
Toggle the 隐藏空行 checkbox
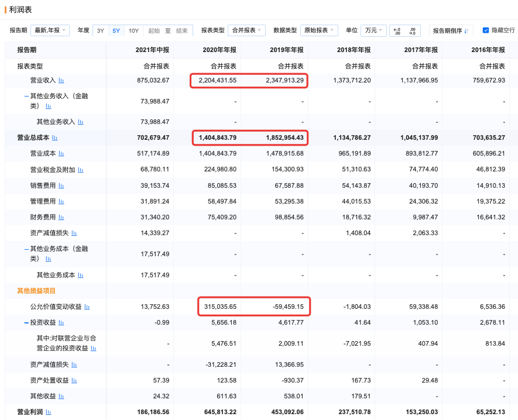[x=486, y=30]
